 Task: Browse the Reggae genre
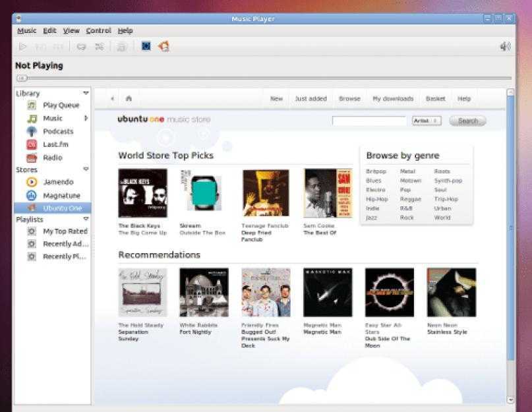tap(411, 199)
